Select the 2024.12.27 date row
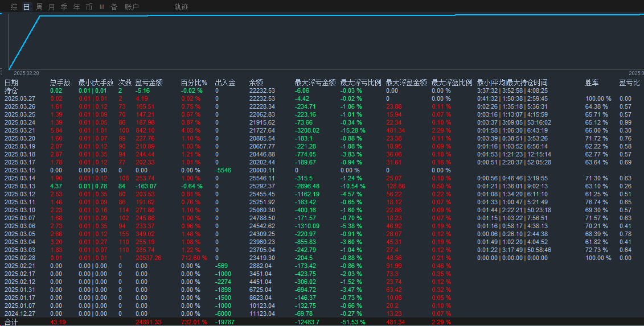This screenshot has width=644, height=326. click(20, 313)
